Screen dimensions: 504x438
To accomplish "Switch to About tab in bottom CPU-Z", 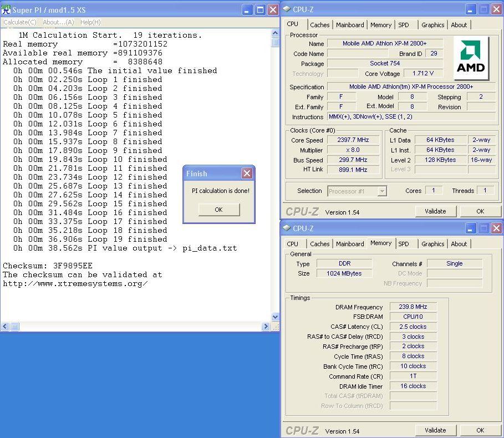I will point(459,244).
